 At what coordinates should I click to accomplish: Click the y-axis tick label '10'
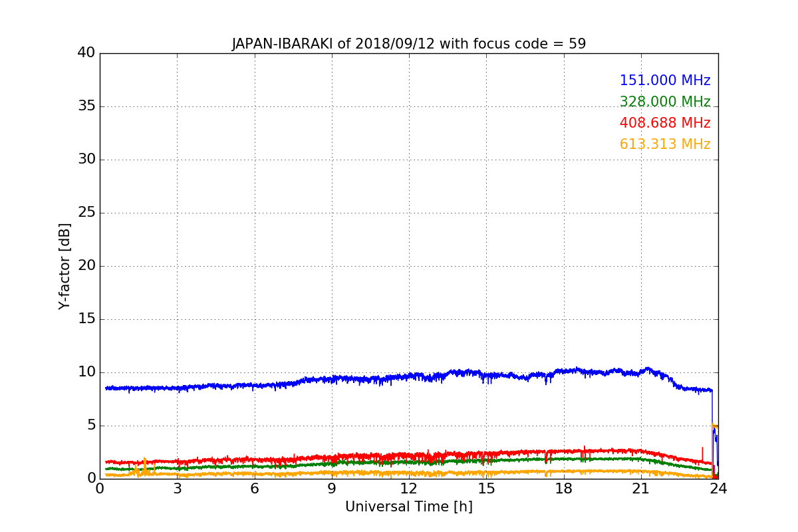pyautogui.click(x=86, y=372)
